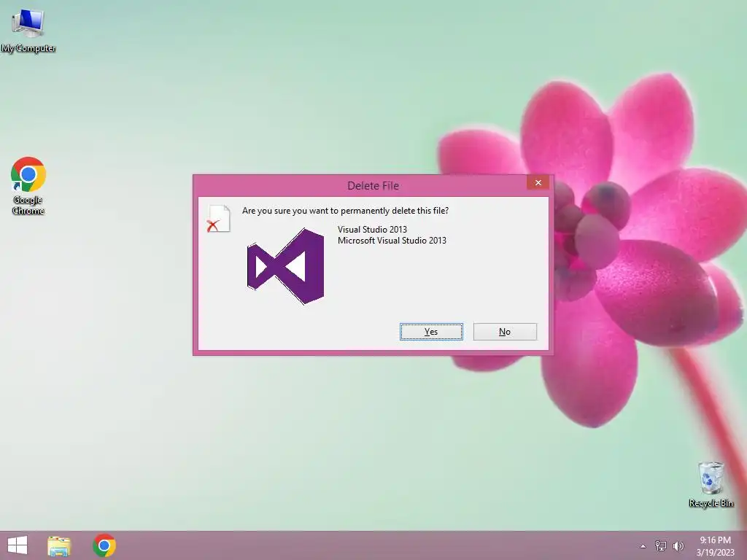Confirm deletion with the Yes button
Screen dimensions: 747x560
tap(431, 332)
